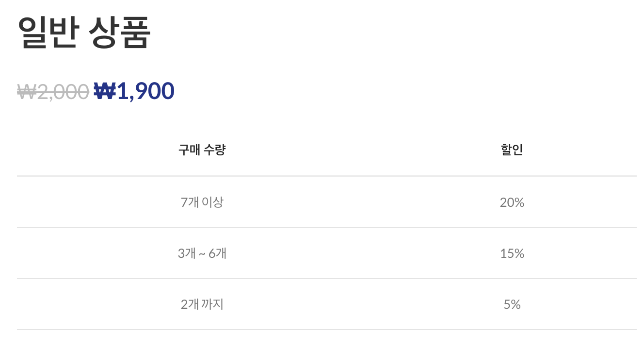The height and width of the screenshot is (337, 644).
Task: Select the "3개 ~ 6개" quantity cell
Action: tap(202, 253)
